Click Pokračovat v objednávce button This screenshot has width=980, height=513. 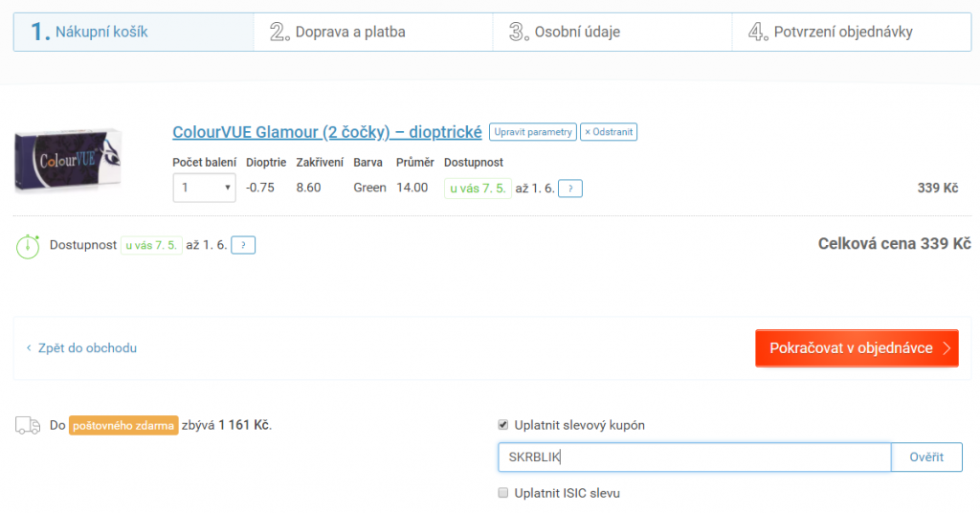click(857, 348)
